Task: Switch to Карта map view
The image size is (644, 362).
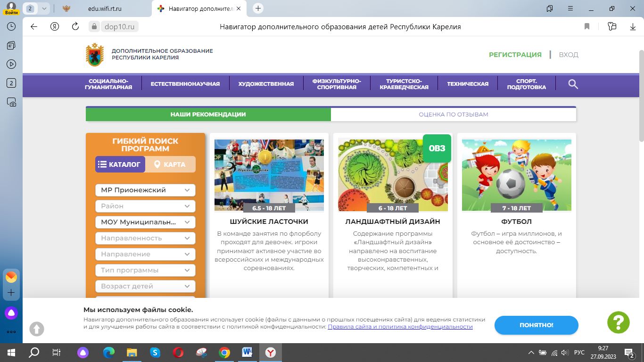Action: coord(170,165)
